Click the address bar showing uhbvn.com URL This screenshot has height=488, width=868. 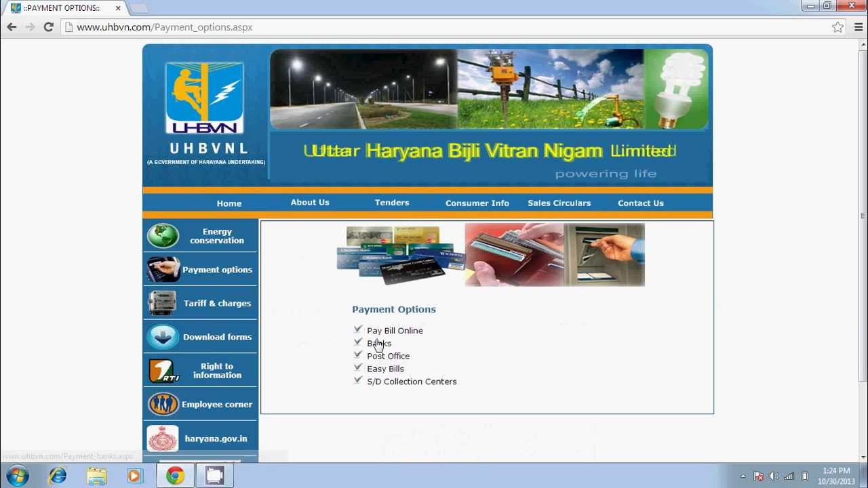pos(448,27)
